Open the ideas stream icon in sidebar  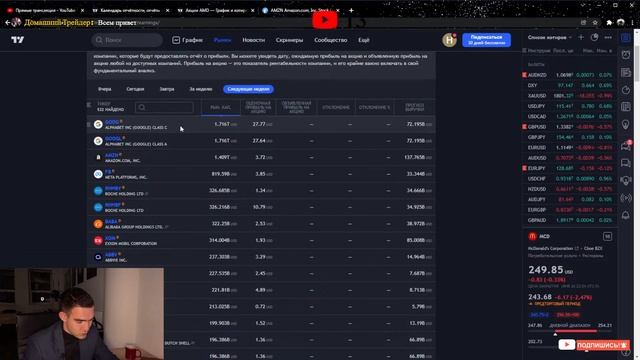click(626, 180)
